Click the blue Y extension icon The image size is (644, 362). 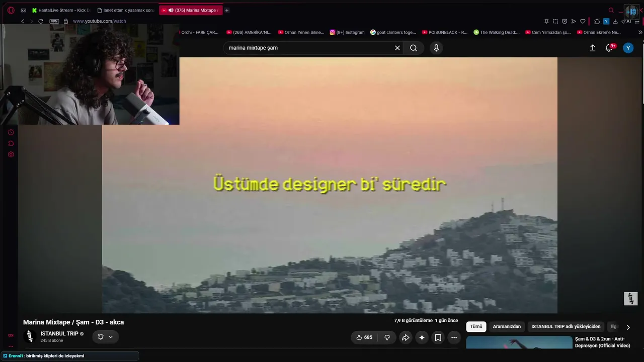click(606, 21)
